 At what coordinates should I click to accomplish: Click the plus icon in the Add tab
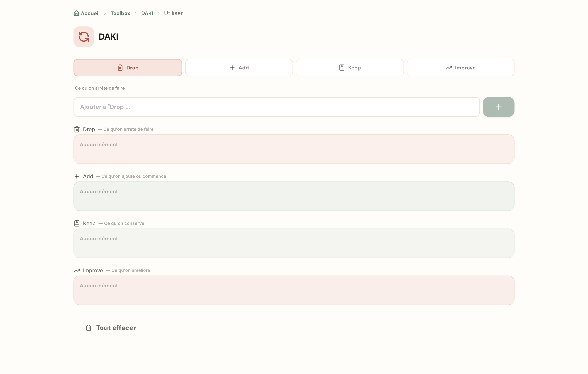(x=232, y=68)
